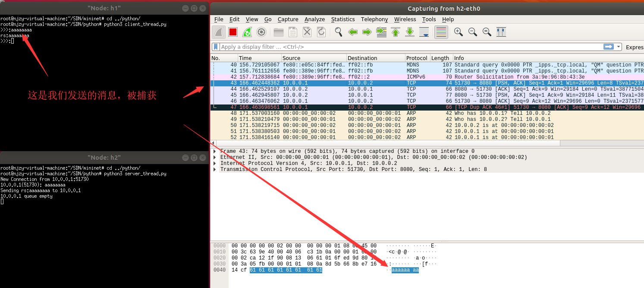
Task: Click the display filter bookmark icon
Action: pos(216,47)
